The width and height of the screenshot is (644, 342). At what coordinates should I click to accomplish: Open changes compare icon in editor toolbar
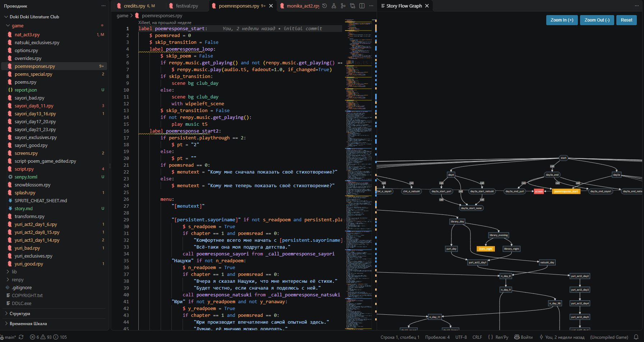(x=353, y=6)
